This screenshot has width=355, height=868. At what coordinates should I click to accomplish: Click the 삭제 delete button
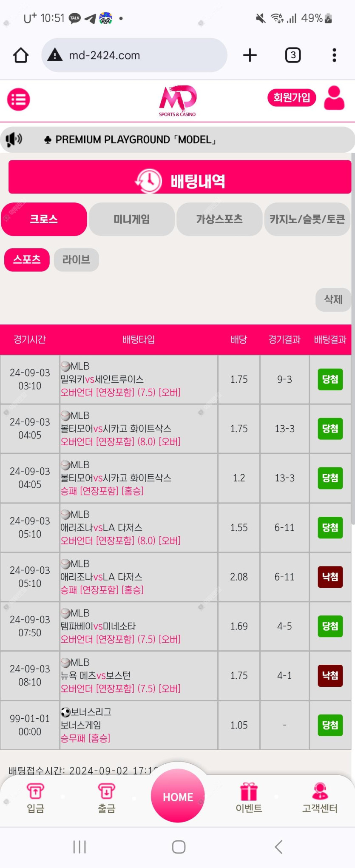[333, 299]
